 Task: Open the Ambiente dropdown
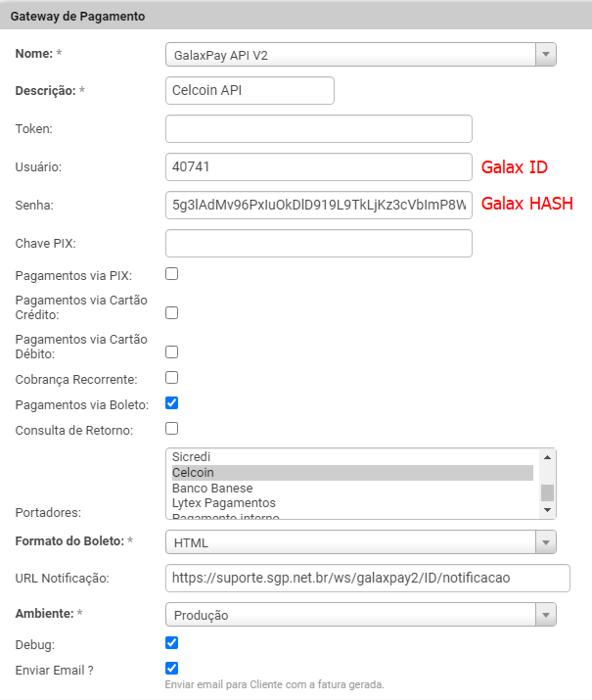(x=360, y=614)
